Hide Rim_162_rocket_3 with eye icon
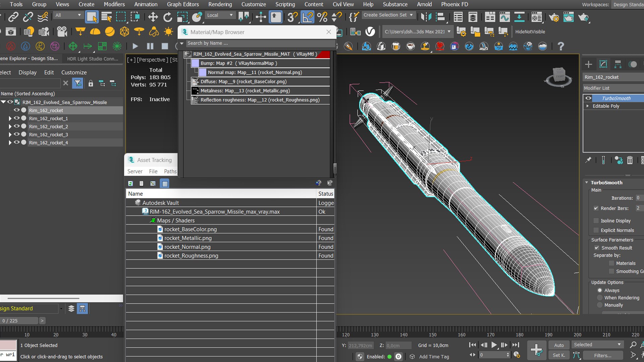 [x=16, y=134]
